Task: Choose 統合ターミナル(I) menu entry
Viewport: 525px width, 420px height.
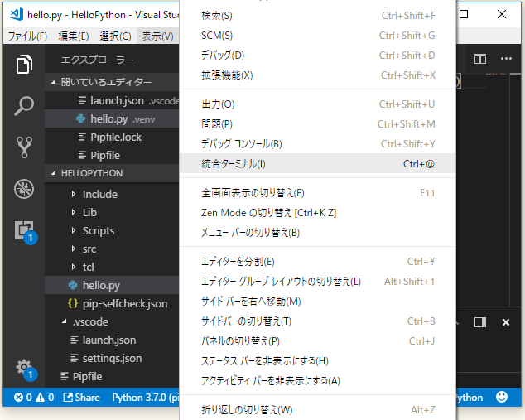Action: pos(317,164)
